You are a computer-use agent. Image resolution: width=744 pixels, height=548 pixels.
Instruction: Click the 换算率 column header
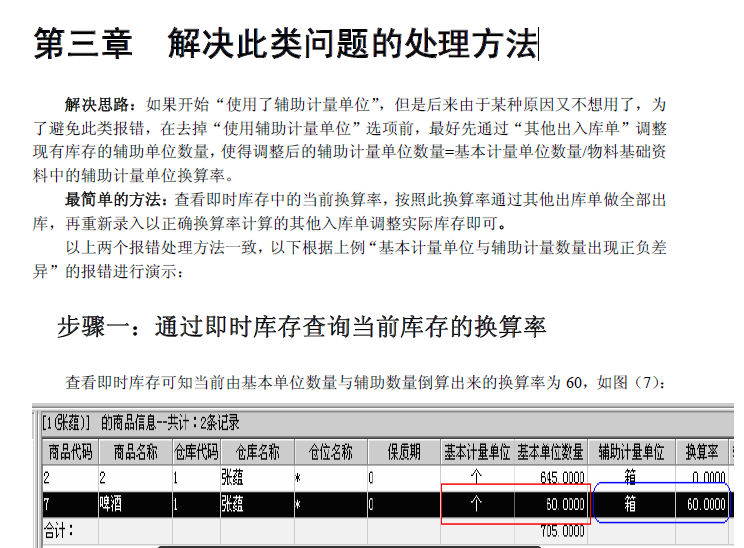pyautogui.click(x=703, y=452)
